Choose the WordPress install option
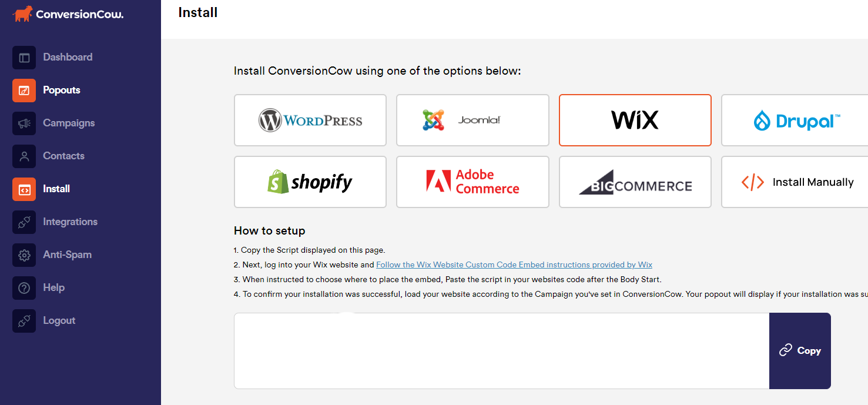Image resolution: width=868 pixels, height=405 pixels. [x=310, y=120]
